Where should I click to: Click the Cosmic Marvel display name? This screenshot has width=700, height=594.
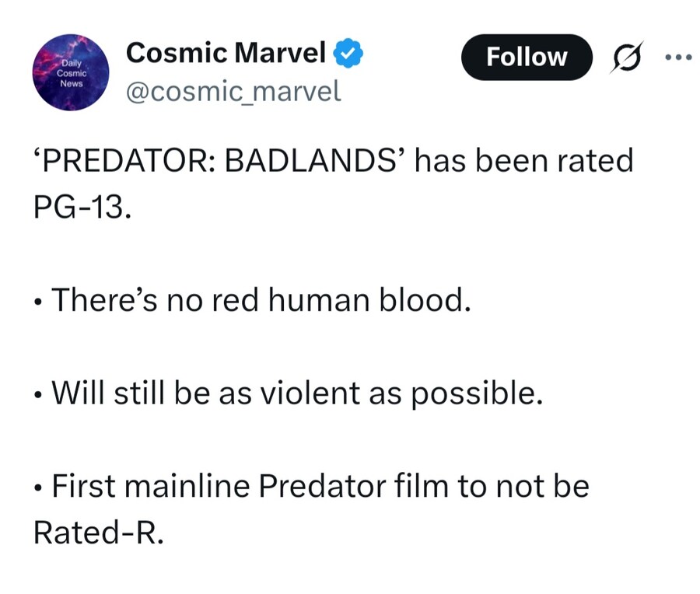click(226, 53)
